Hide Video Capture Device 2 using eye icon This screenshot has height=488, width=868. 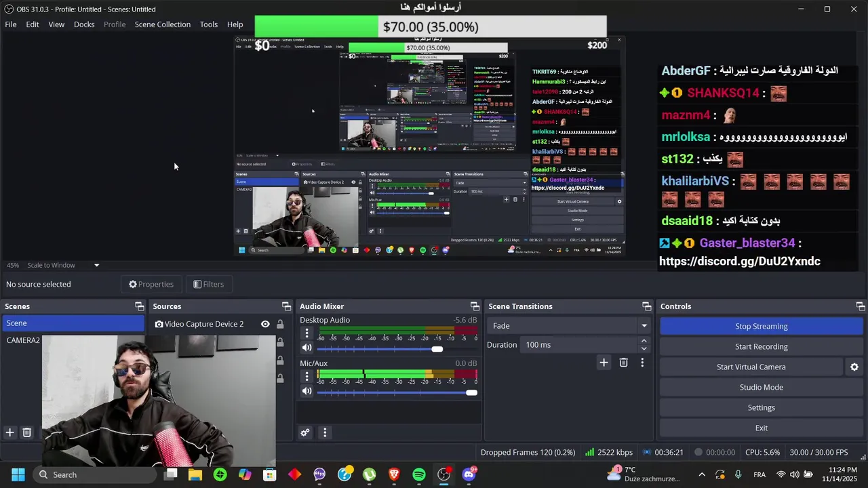[265, 324]
